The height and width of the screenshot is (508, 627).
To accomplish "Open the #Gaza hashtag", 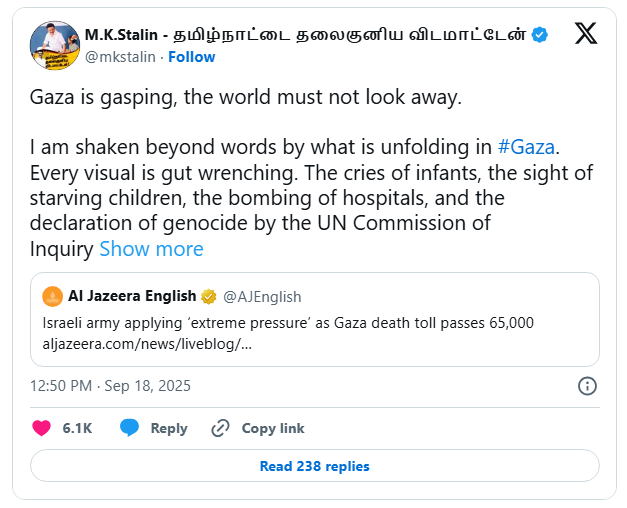I will [x=526, y=146].
